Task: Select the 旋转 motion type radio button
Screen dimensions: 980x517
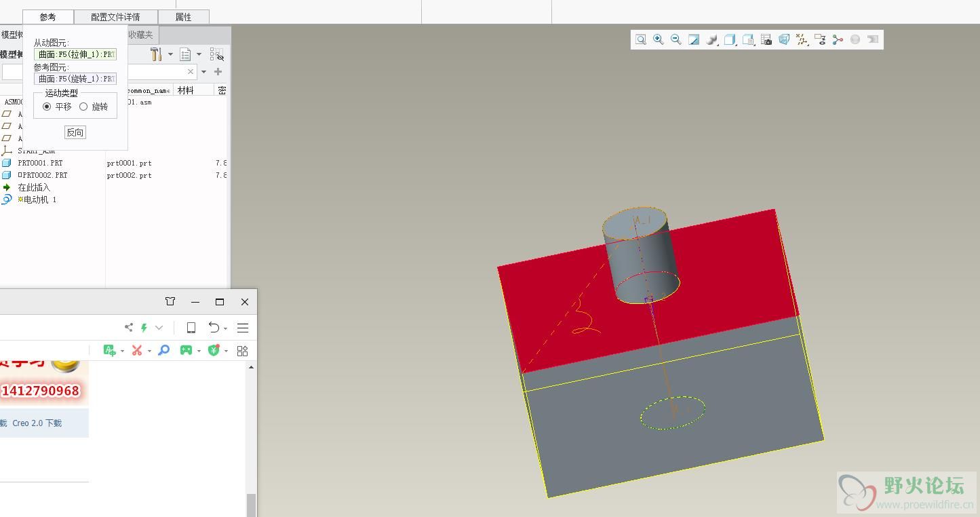Action: click(x=83, y=107)
